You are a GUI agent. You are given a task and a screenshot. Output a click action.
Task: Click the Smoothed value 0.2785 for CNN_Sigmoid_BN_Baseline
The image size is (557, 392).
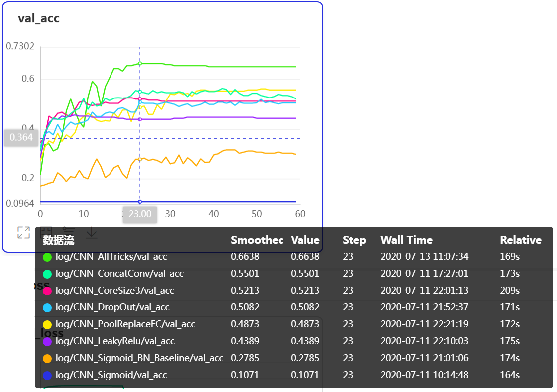(245, 358)
